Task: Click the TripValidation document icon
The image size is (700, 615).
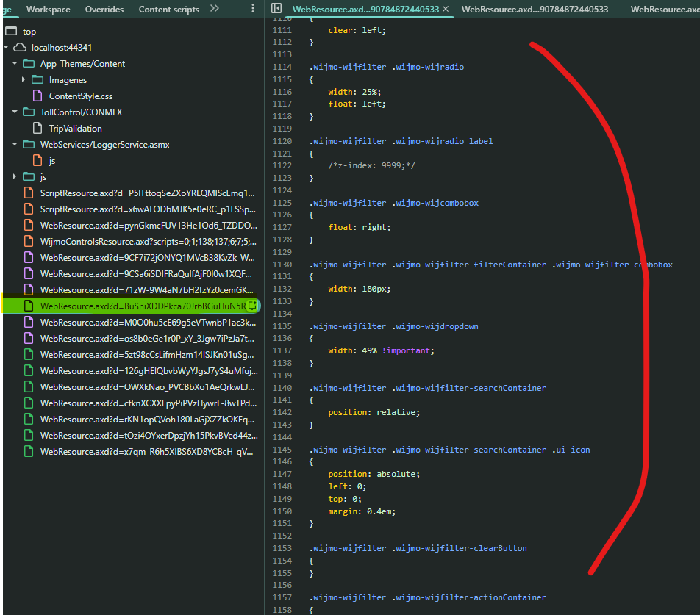Action: (37, 129)
